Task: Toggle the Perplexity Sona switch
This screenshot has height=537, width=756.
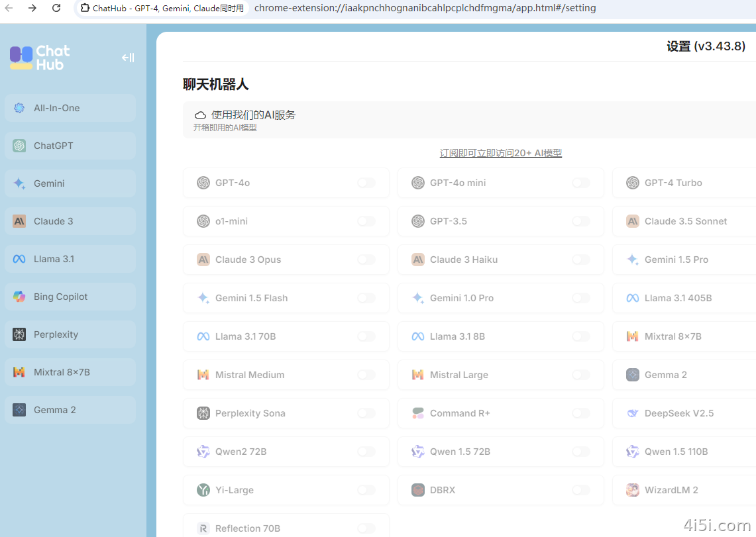Action: 366,413
